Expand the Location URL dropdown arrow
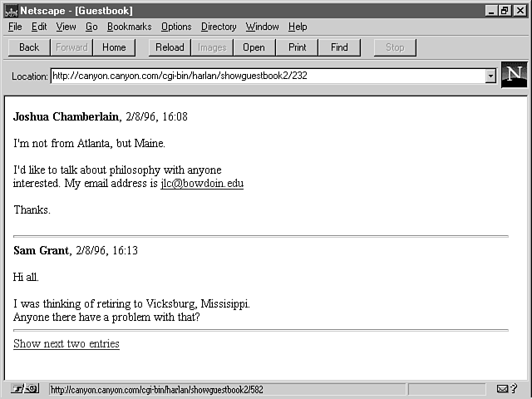532x399 pixels. point(490,76)
